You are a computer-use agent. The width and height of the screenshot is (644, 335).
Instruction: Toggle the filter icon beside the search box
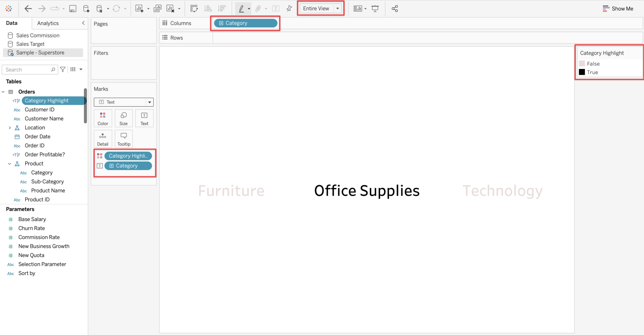[63, 70]
